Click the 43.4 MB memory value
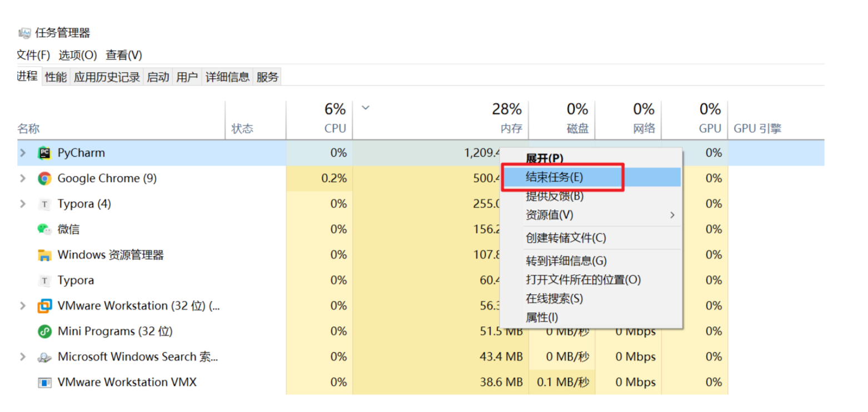This screenshot has width=868, height=412. tap(501, 357)
